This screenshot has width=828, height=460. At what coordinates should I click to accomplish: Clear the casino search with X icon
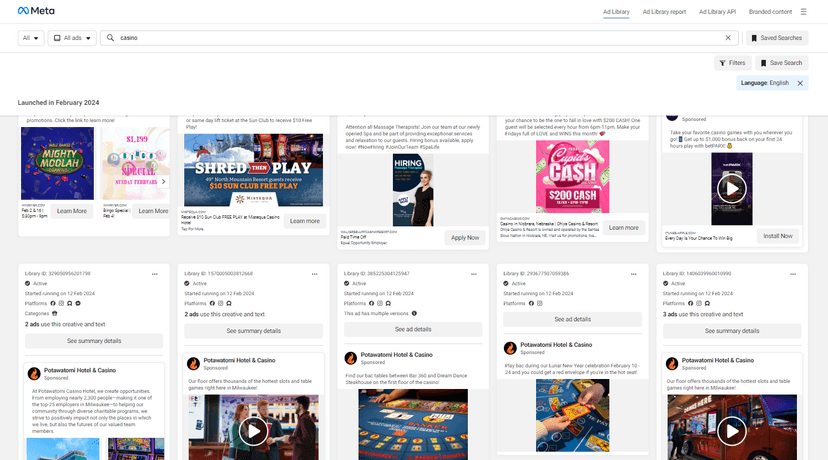728,38
